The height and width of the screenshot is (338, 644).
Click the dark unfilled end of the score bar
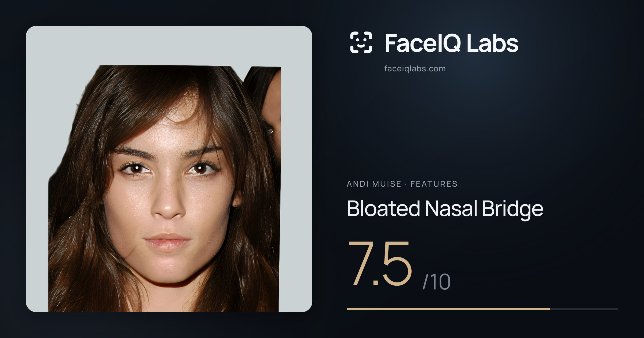584,309
